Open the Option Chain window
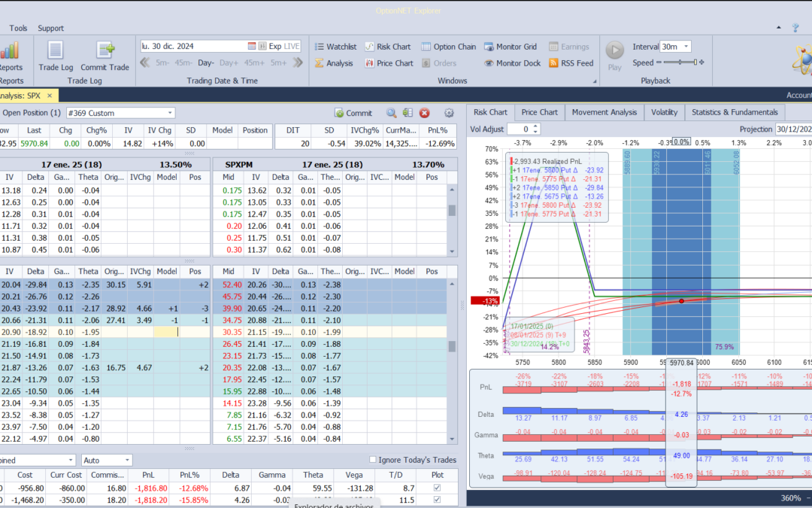Viewport: 812px width, 508px height. [448, 47]
